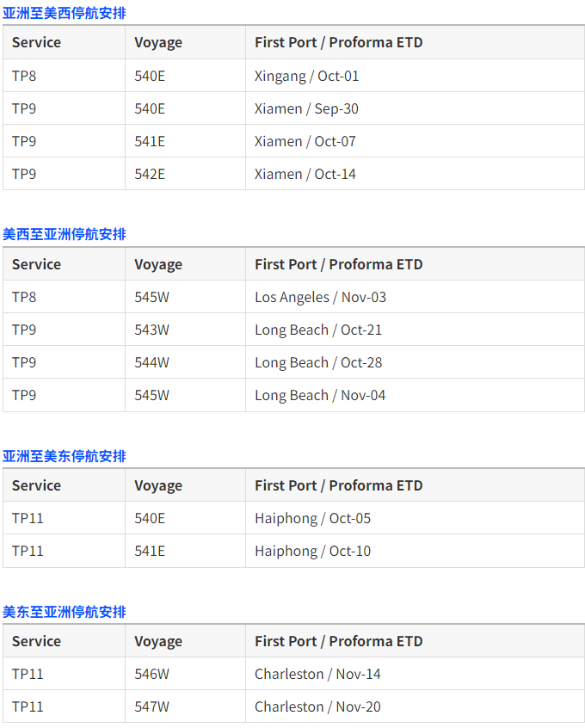Open the 美东至亚洲停航安排 heading link
This screenshot has height=728, width=585.
(65, 612)
